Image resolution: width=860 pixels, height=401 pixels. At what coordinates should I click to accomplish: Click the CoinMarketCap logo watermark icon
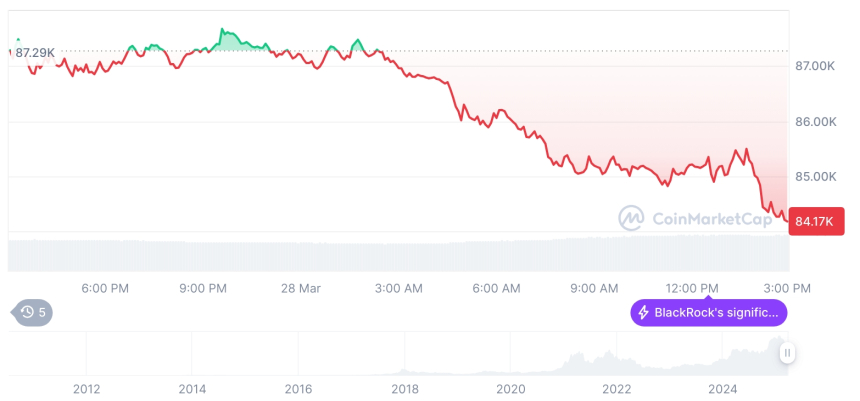631,217
